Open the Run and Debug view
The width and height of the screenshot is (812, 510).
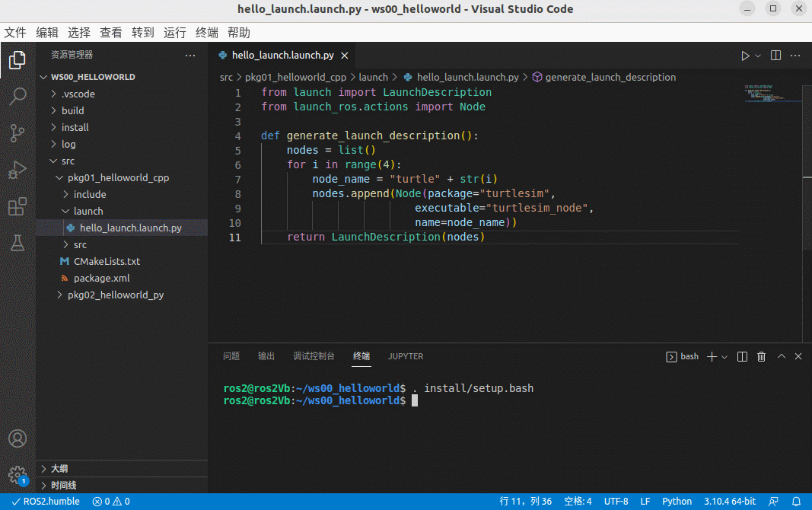(18, 171)
